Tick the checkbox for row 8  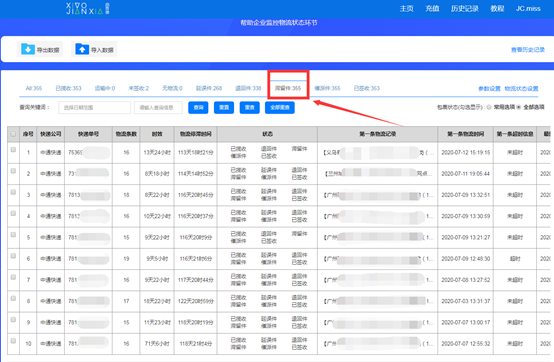13,298
